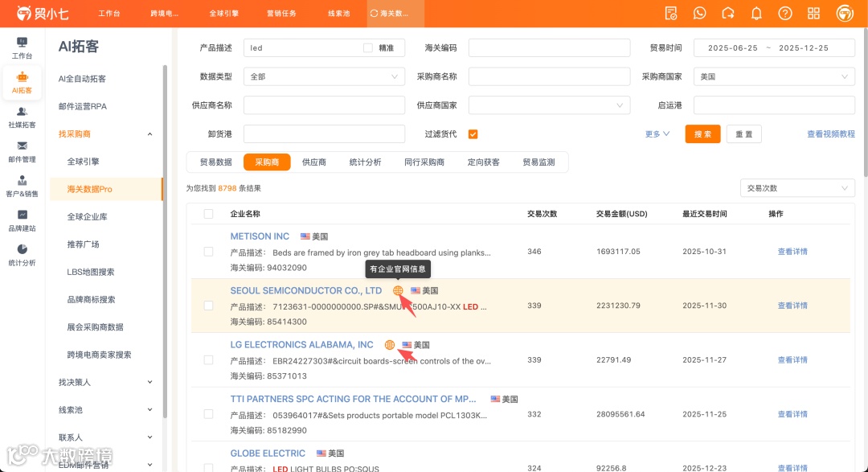
Task: Select LBS地图搜索 in the sidebar
Action: coord(91,272)
